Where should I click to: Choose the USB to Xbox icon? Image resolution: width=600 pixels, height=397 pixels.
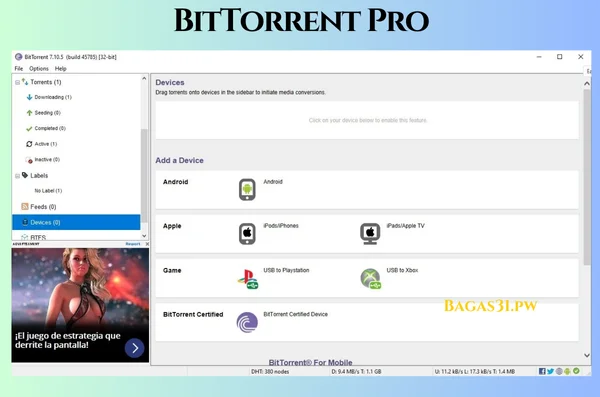click(x=370, y=278)
